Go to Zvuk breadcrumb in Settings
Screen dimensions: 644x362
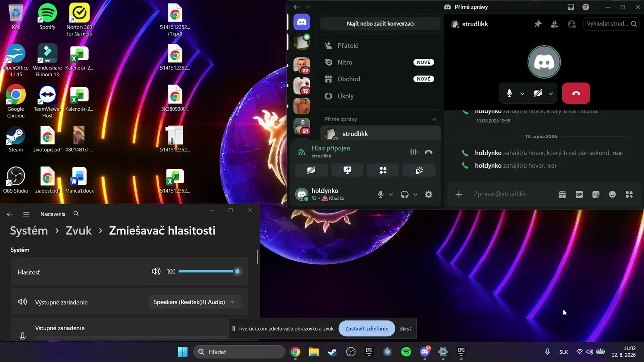coord(78,230)
